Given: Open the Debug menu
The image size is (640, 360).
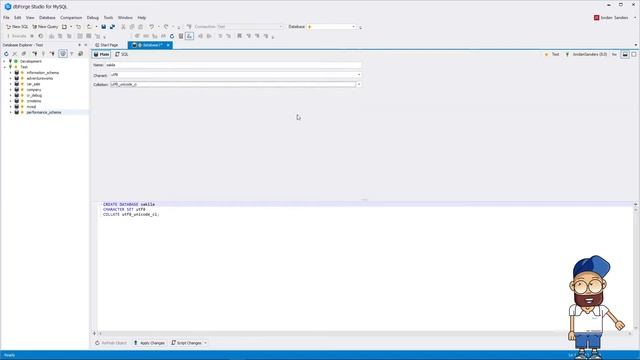Looking at the screenshot, I should (x=93, y=18).
